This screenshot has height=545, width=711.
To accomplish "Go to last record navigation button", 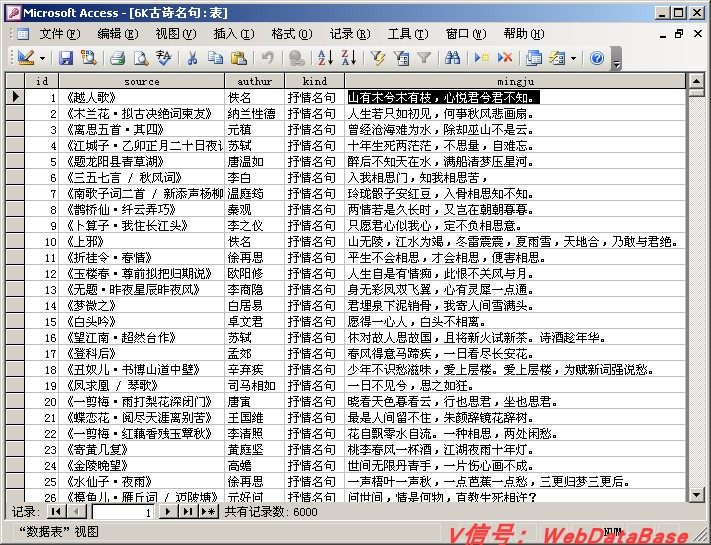I will tap(187, 512).
